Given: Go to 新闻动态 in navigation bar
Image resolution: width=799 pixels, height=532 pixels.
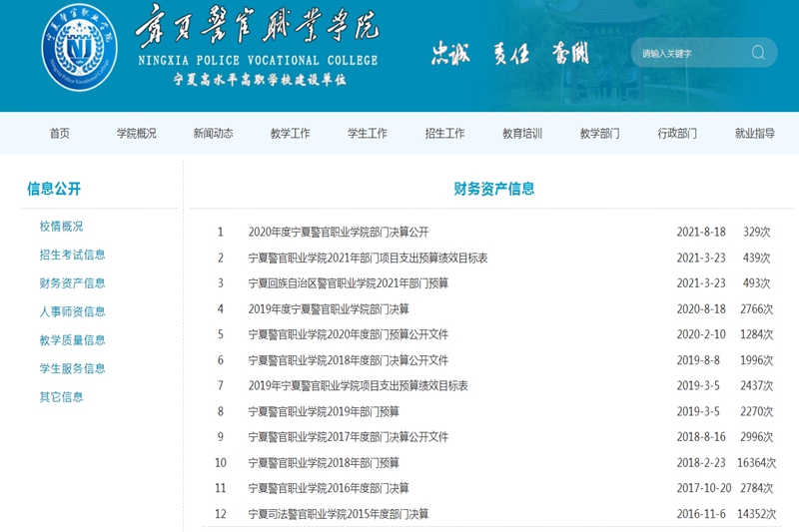Looking at the screenshot, I should (x=214, y=134).
